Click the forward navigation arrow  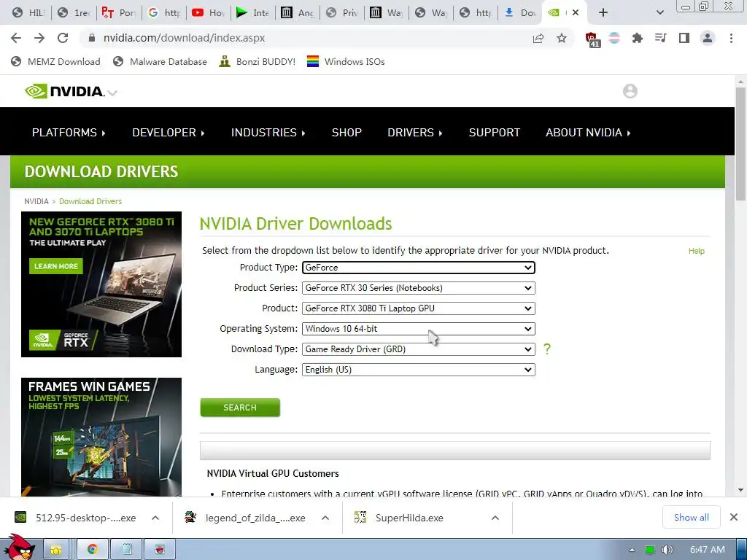click(x=39, y=38)
